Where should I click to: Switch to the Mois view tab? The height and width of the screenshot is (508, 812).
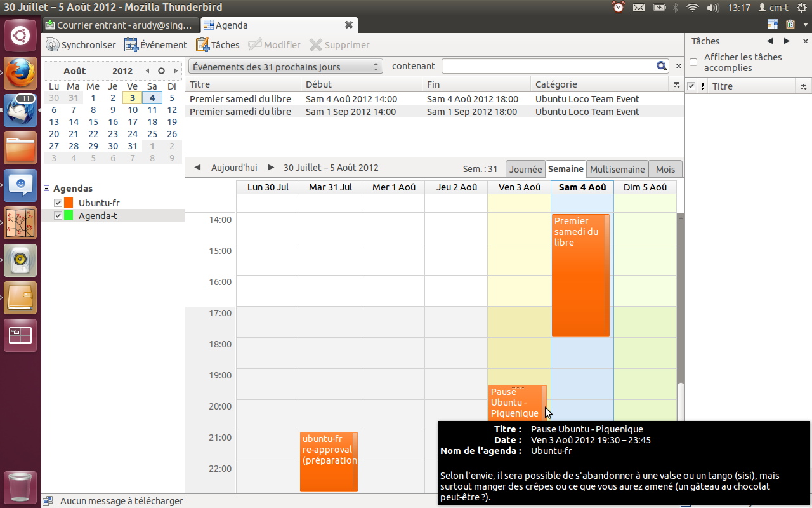pyautogui.click(x=665, y=170)
